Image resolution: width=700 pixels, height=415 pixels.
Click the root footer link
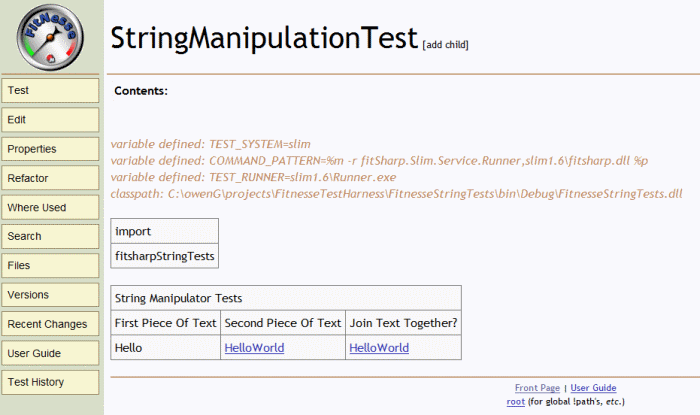click(516, 402)
